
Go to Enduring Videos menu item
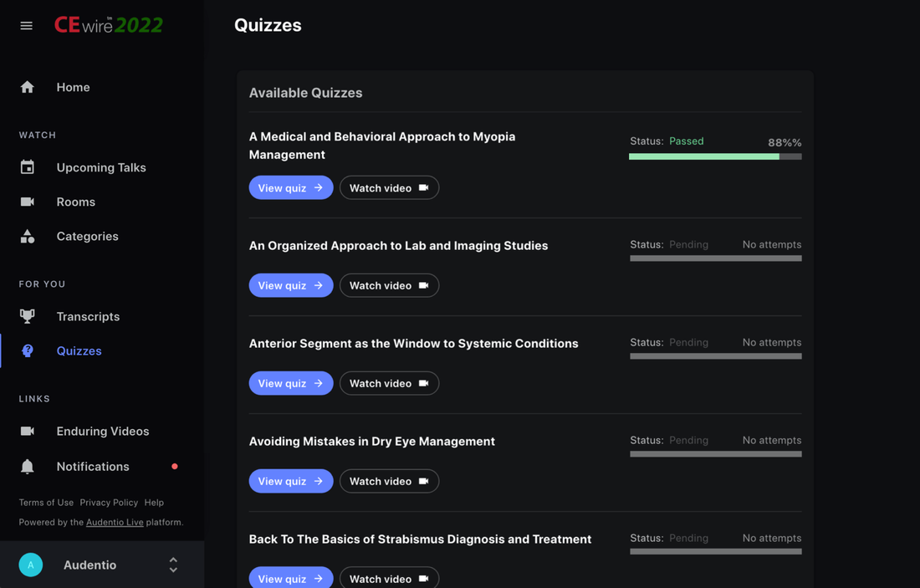[x=102, y=432]
